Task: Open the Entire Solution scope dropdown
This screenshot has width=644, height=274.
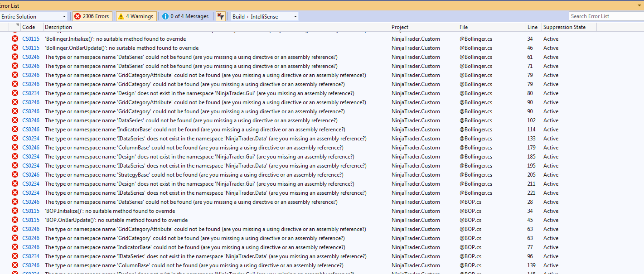Action: click(x=34, y=17)
